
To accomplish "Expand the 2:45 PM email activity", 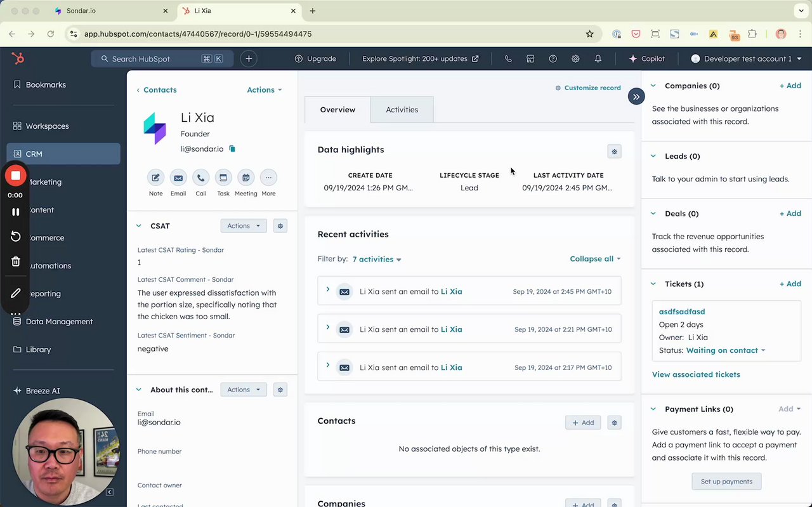I will pos(328,289).
